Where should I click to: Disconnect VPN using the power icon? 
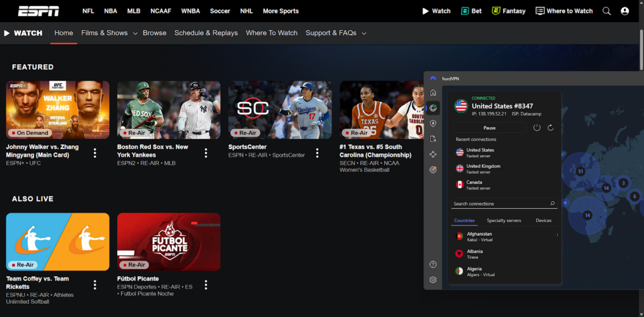(x=537, y=128)
